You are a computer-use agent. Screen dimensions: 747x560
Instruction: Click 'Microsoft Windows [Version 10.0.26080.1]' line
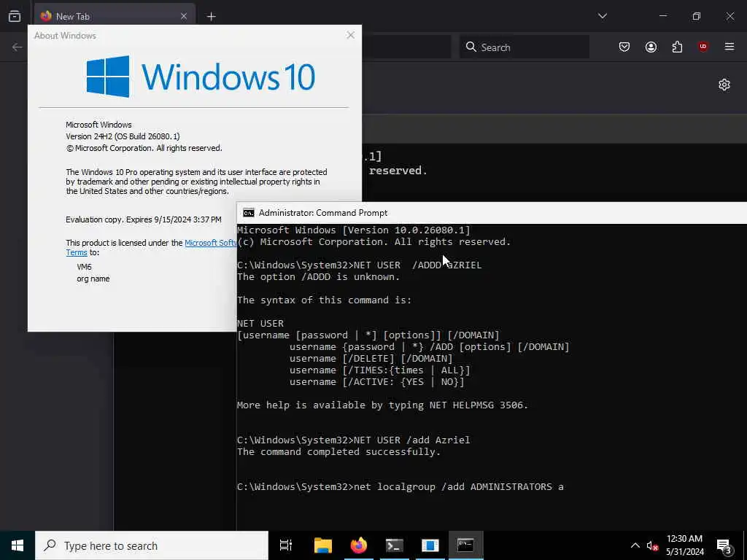(x=354, y=230)
